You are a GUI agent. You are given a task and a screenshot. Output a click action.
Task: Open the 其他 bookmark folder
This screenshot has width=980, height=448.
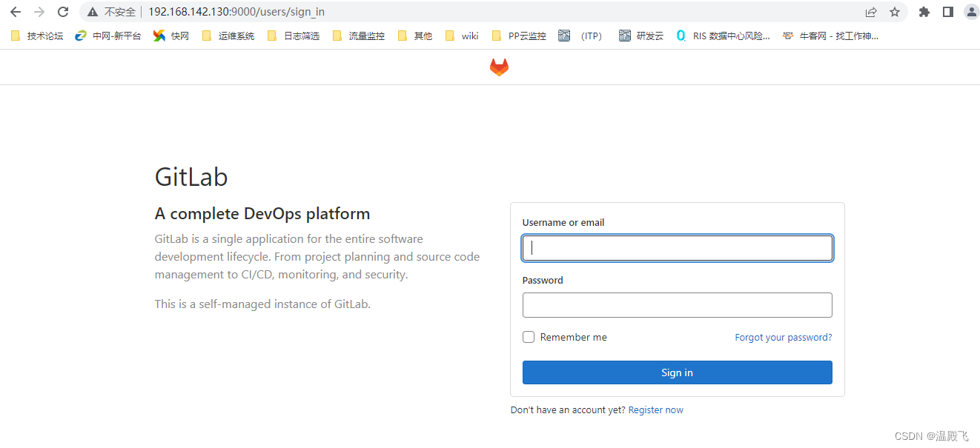pyautogui.click(x=415, y=36)
